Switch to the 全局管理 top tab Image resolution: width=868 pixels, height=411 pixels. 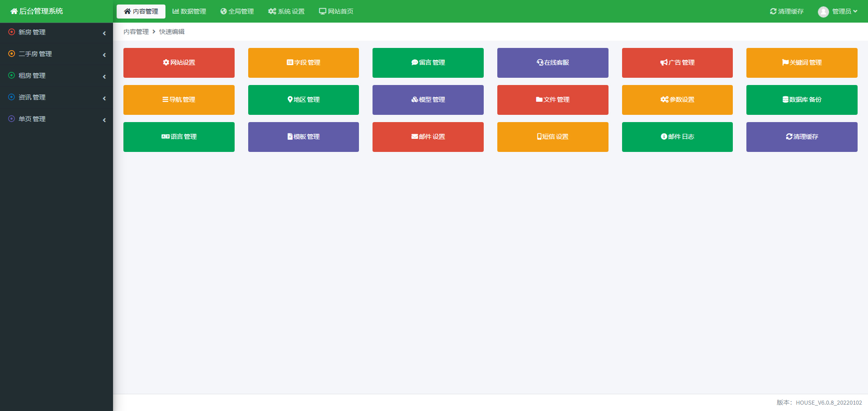237,11
